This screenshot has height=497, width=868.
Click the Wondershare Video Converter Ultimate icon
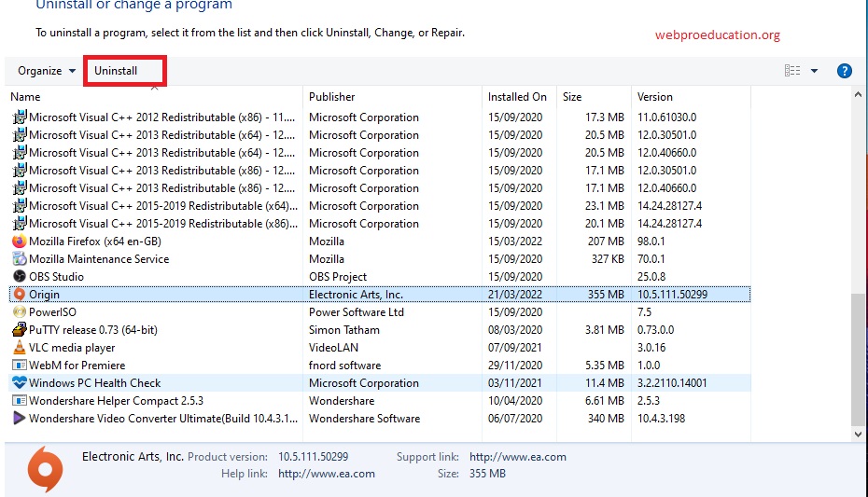pyautogui.click(x=19, y=418)
